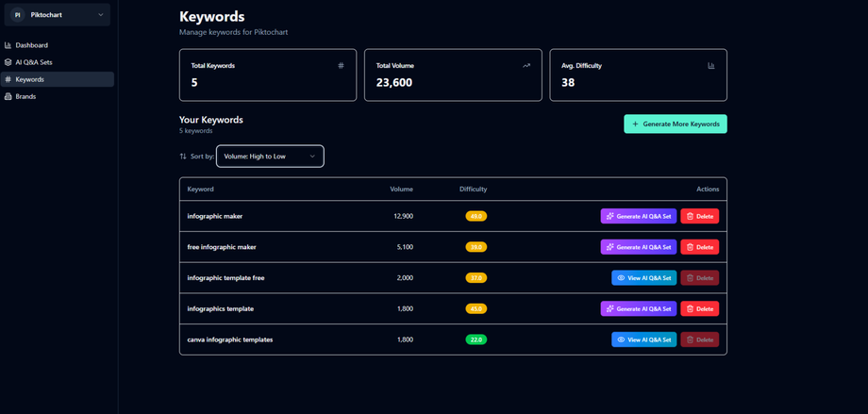Click the sort arrows icon beside Sort by

[x=183, y=157]
